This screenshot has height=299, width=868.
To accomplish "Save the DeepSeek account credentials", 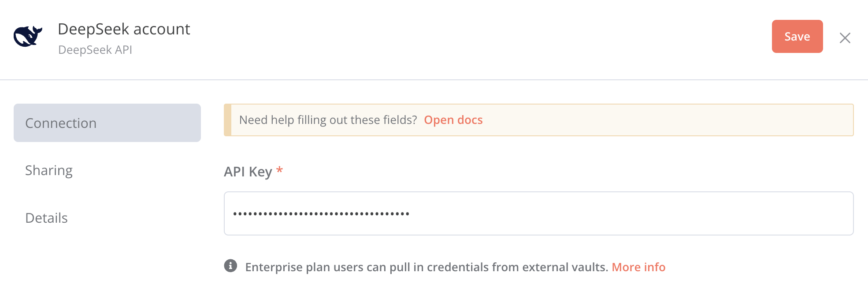I will tap(797, 37).
